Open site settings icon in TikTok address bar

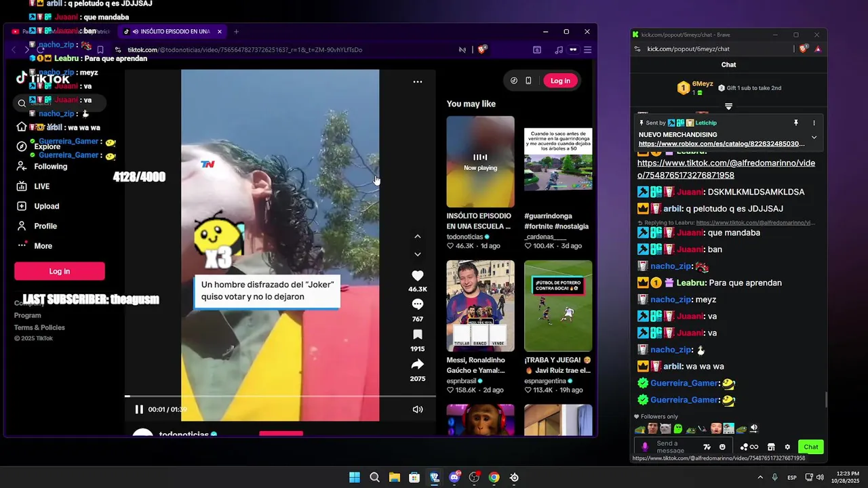118,49
